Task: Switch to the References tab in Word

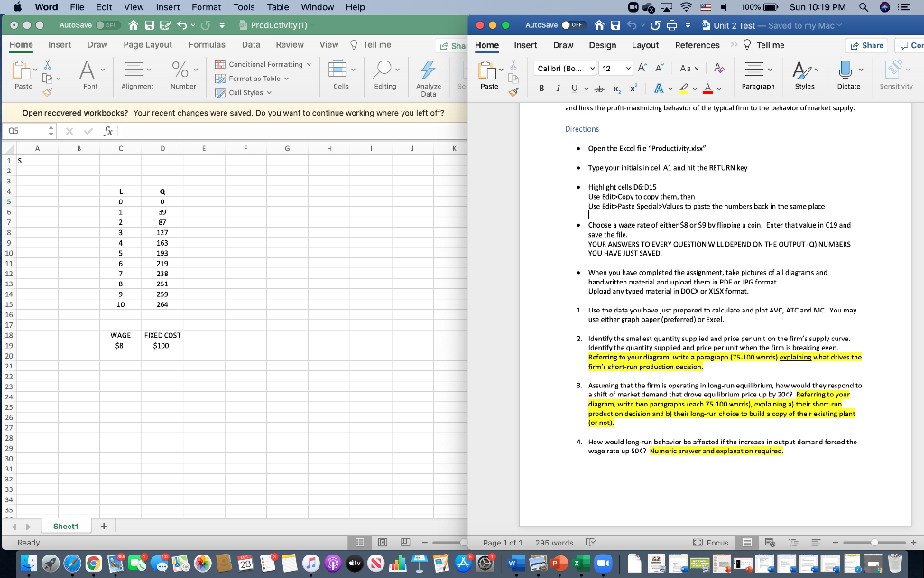Action: click(698, 44)
